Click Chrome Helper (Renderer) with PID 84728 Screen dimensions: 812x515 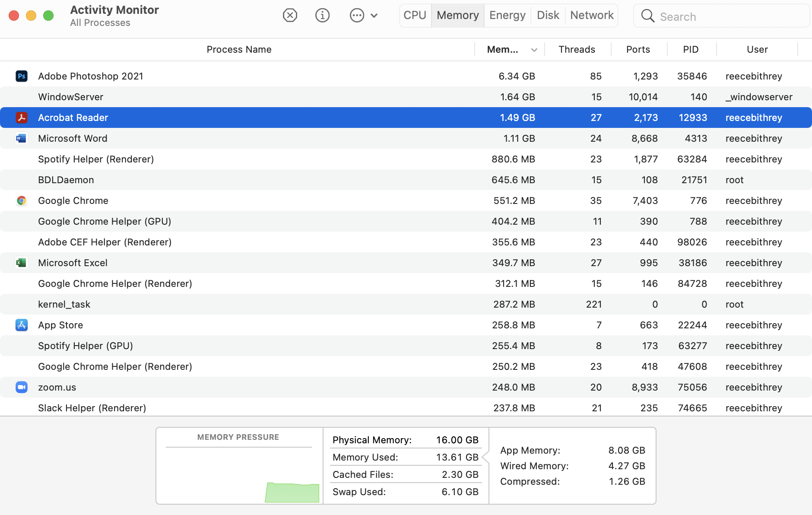[406, 283]
